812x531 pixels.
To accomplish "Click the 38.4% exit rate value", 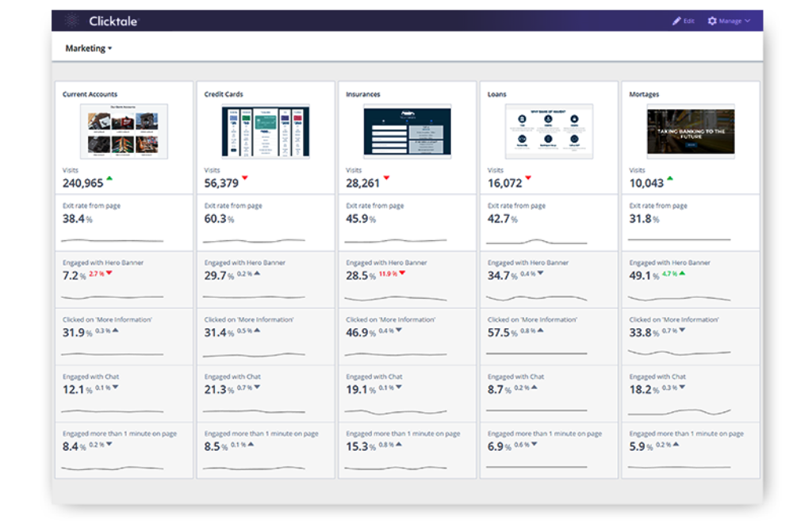I will 77,219.
